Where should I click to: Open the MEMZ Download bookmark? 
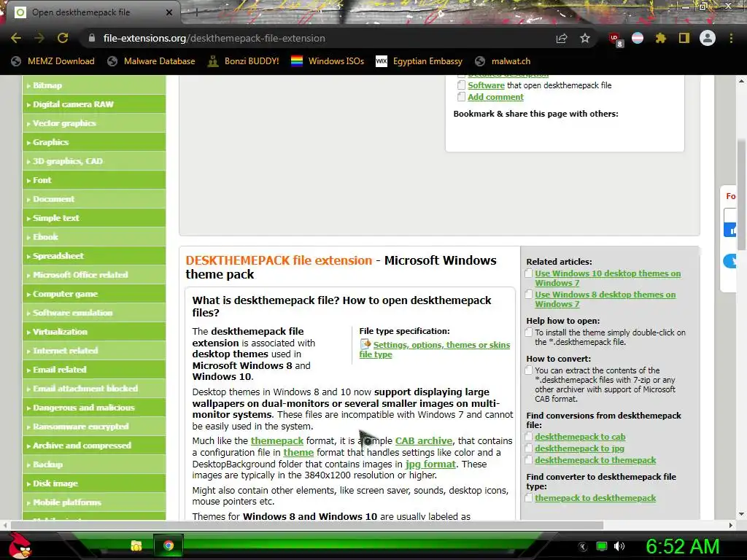coord(53,61)
